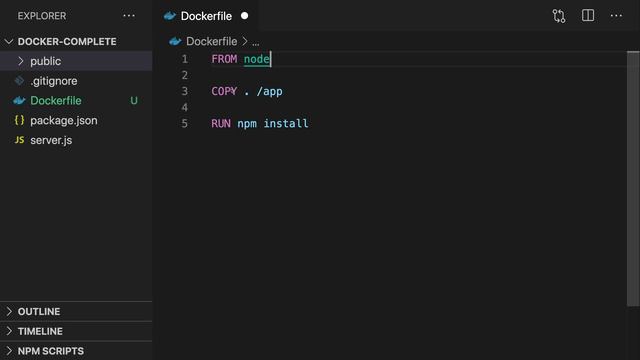
Task: Click the package.json braces icon
Action: pos(19,120)
